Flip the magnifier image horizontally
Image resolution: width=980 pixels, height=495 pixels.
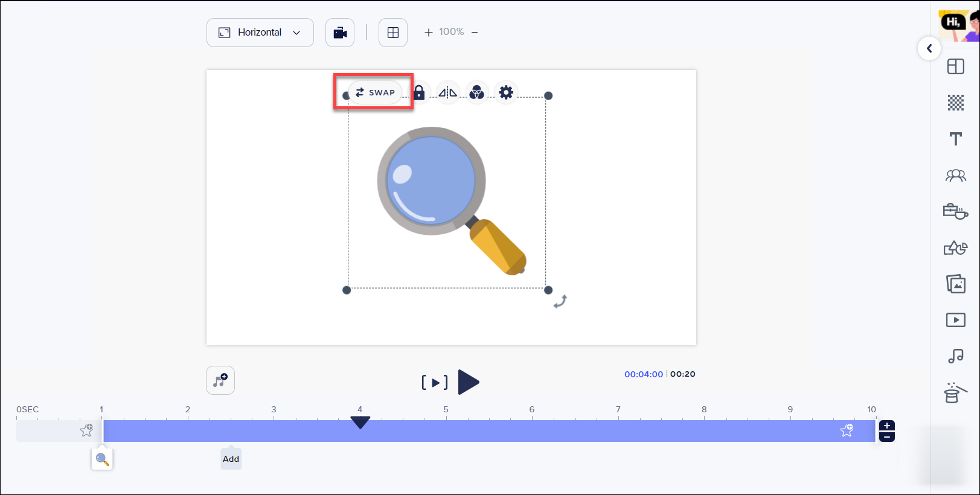click(x=447, y=92)
